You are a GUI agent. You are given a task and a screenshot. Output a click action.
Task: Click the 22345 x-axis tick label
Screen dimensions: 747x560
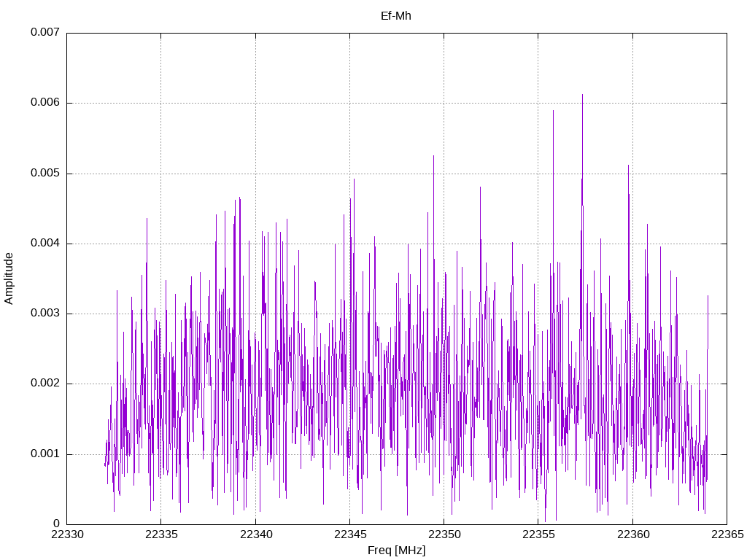(349, 535)
